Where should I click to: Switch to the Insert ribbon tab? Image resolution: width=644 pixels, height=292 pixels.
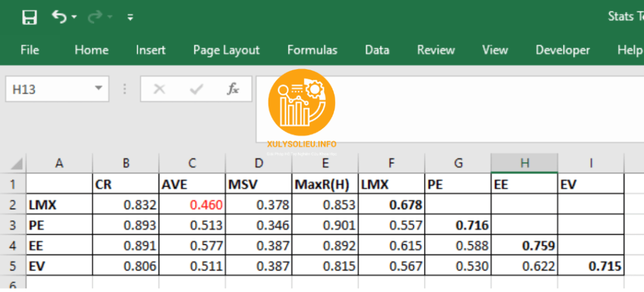click(151, 50)
